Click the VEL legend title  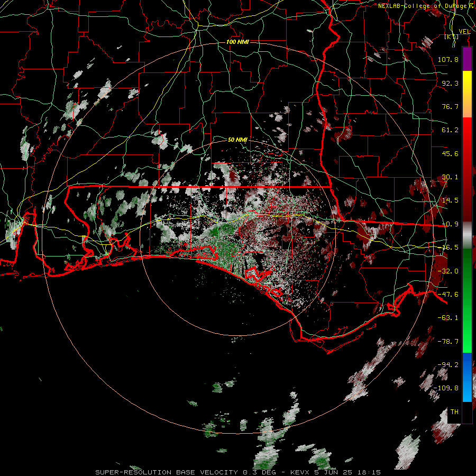pos(464,31)
